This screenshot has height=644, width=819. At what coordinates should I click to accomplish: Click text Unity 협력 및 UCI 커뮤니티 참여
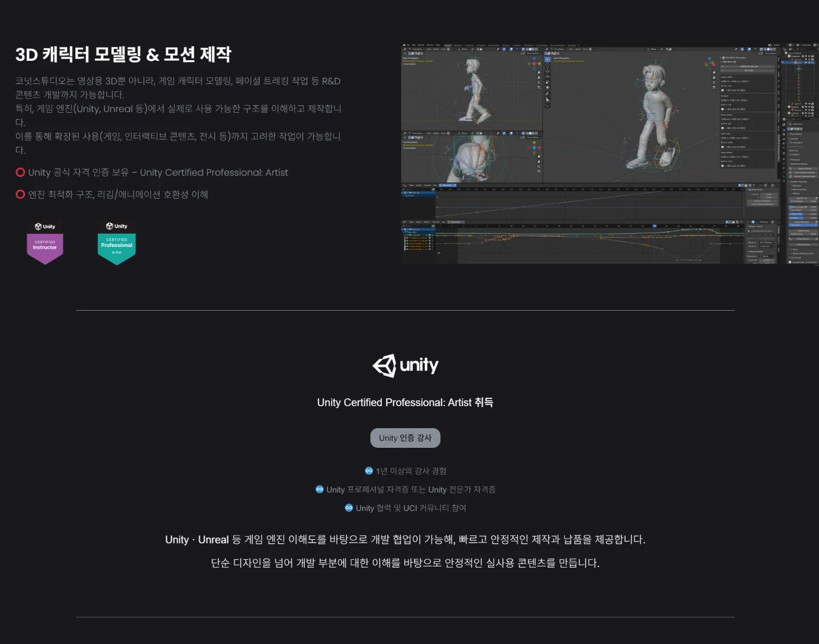(x=411, y=507)
